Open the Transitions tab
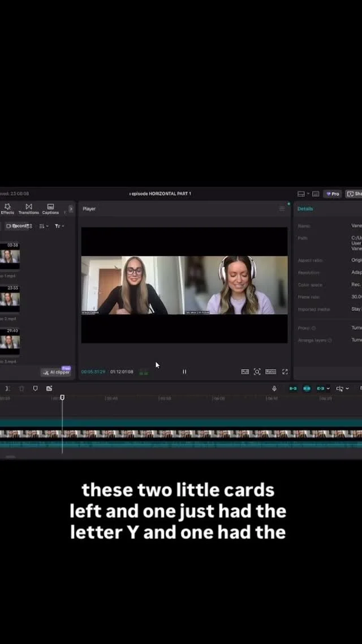The image size is (362, 644). click(x=29, y=209)
